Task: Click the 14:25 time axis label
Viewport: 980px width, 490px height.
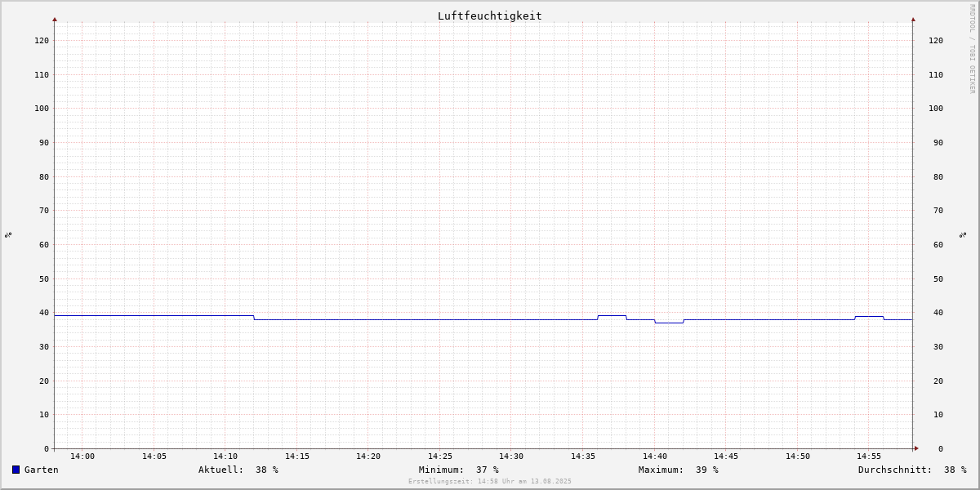Action: (440, 457)
